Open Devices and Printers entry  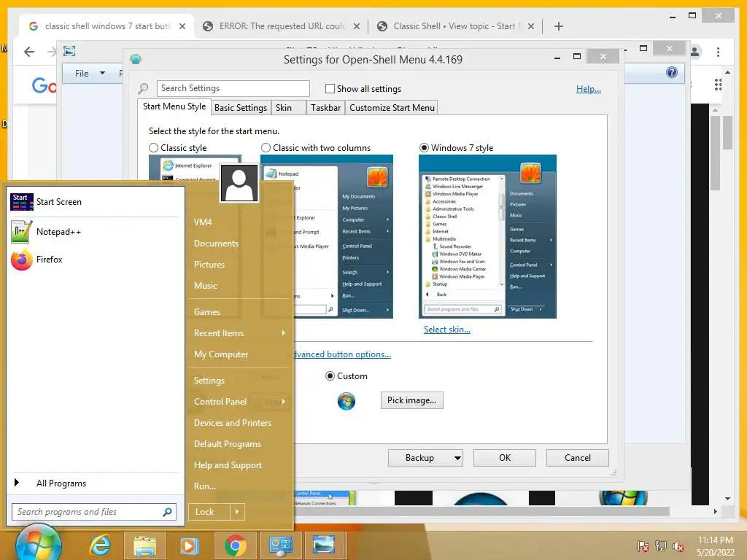233,423
